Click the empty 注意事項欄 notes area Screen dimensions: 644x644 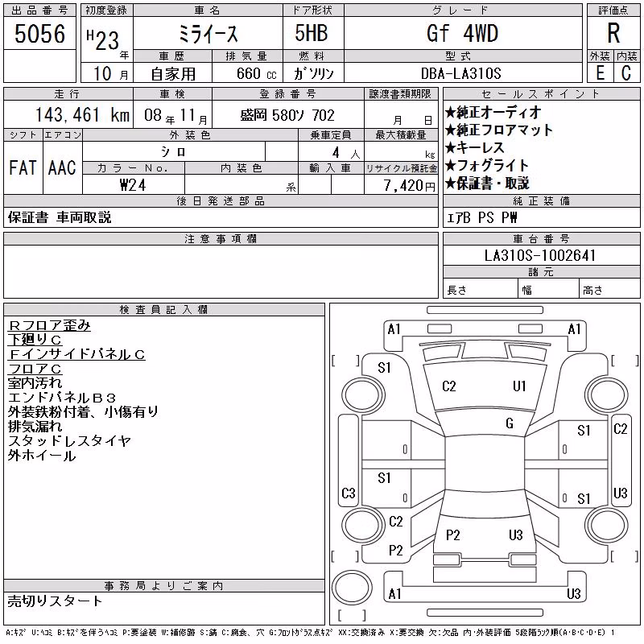221,271
